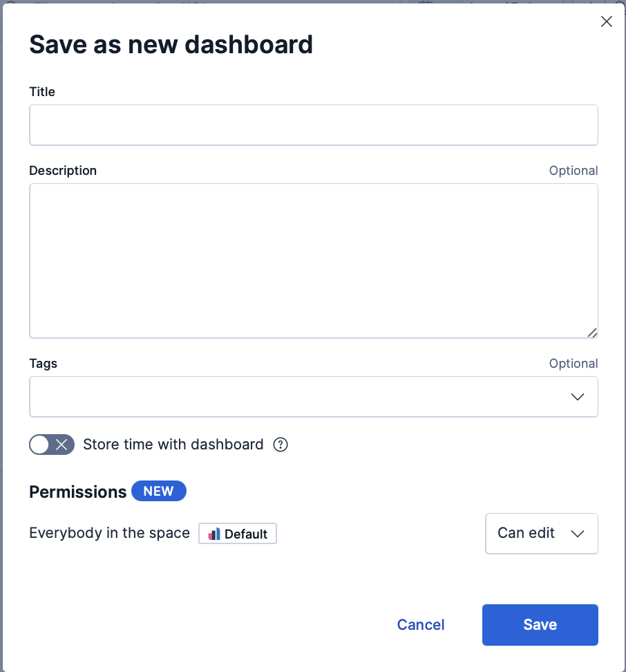Select the Default space badge text
Image resolution: width=626 pixels, height=672 pixels.
click(x=246, y=534)
